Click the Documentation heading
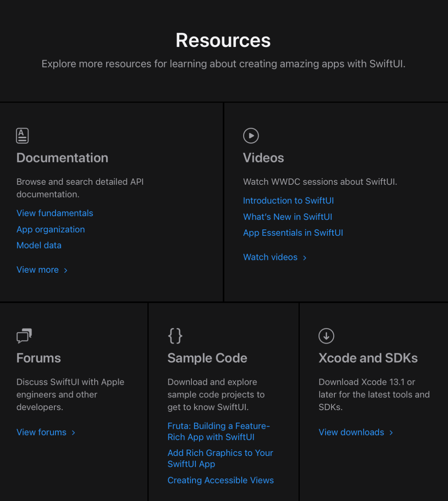Screen dimensions: 448x501 pyautogui.click(x=63, y=158)
